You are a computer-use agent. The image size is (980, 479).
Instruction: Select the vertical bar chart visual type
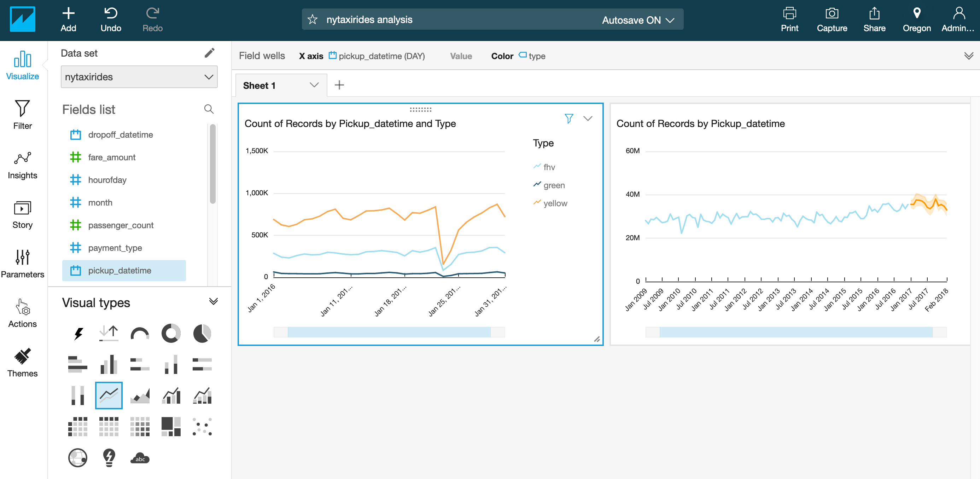tap(109, 364)
